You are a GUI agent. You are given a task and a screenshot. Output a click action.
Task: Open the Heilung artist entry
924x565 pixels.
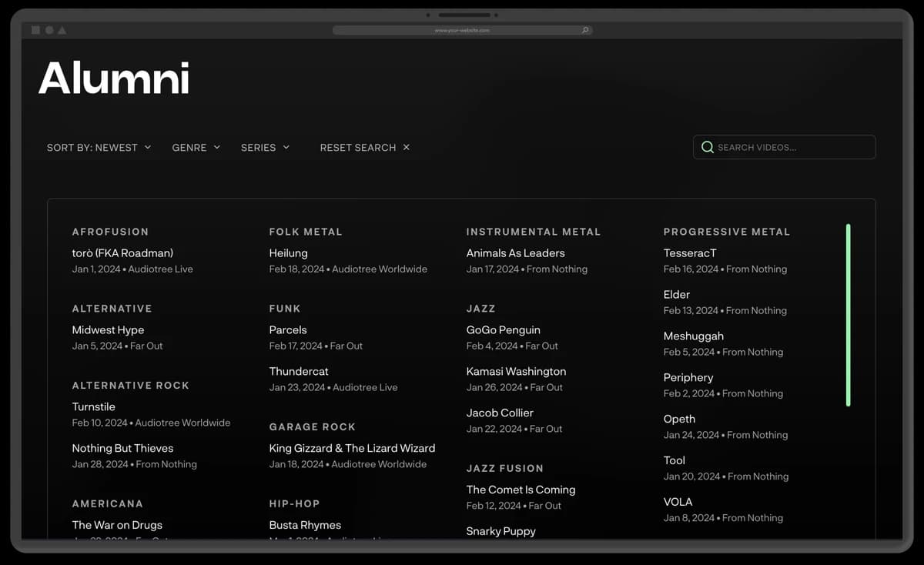pyautogui.click(x=288, y=253)
